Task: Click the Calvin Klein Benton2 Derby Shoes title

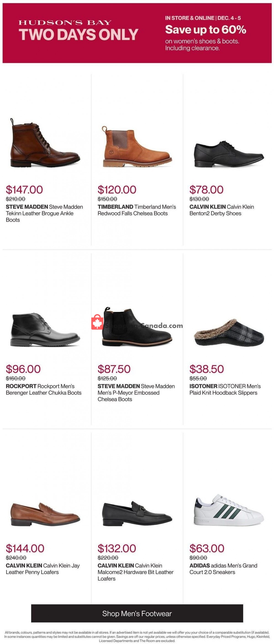Action: pyautogui.click(x=222, y=210)
